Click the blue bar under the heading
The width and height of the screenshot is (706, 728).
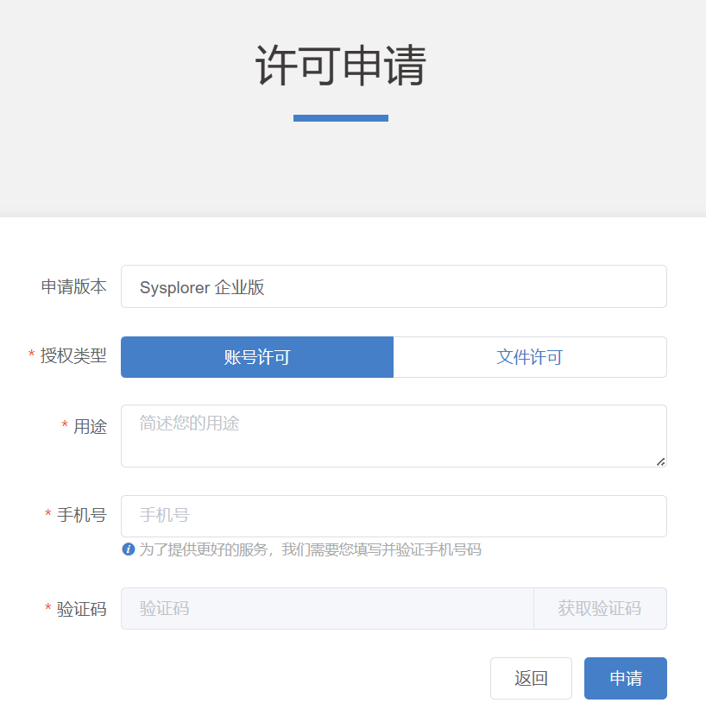point(341,118)
